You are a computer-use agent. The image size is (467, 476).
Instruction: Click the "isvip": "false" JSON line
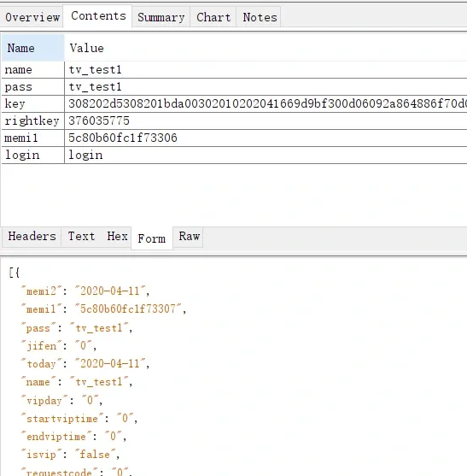[x=70, y=455]
